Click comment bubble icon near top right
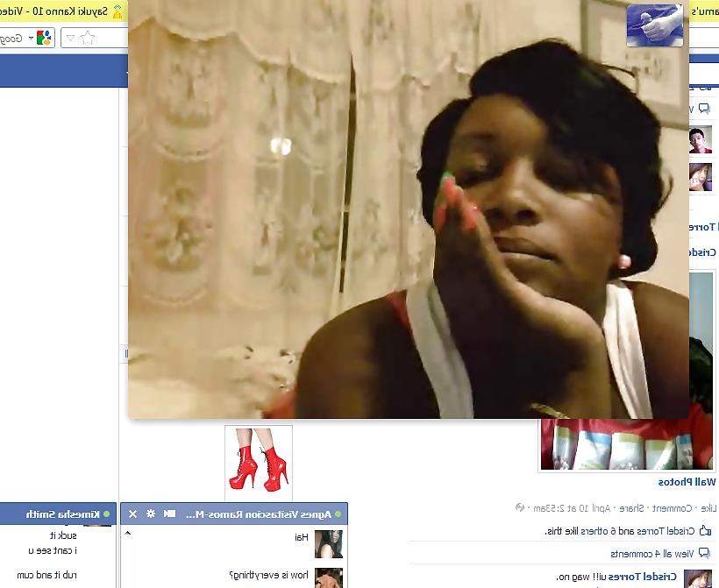This screenshot has width=719, height=588. (x=704, y=108)
